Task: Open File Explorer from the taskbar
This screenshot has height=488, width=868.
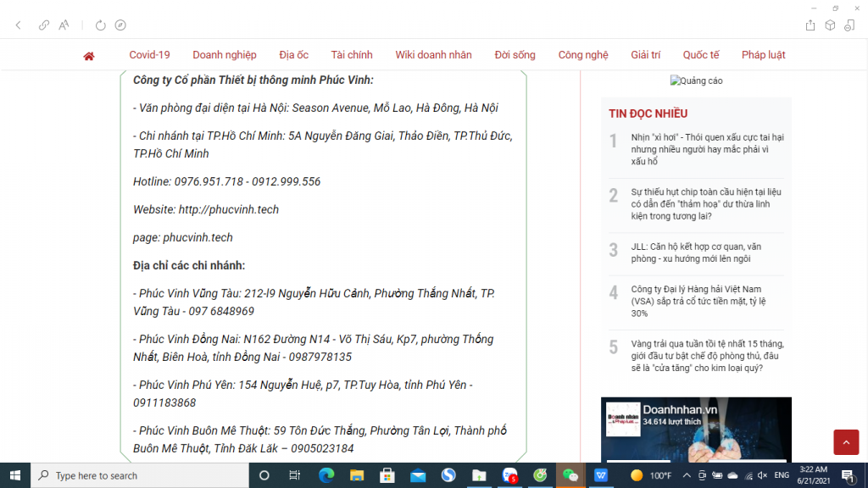Action: coord(357,475)
